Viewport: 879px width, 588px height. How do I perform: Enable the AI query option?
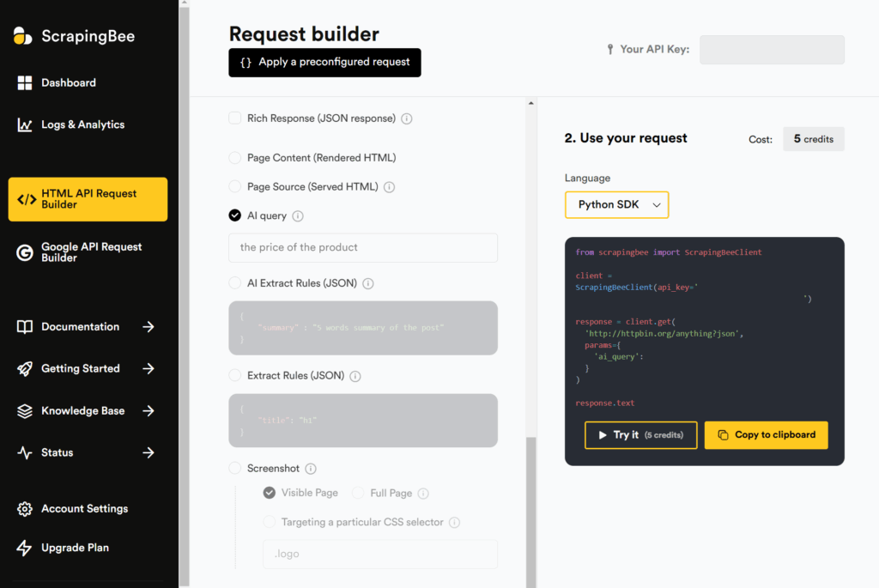pos(234,215)
